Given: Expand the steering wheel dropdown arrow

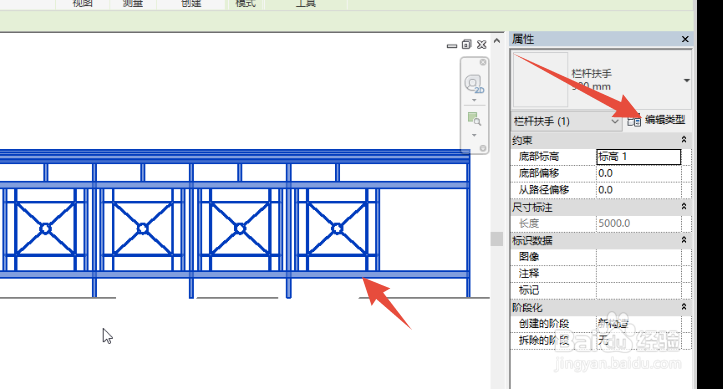Looking at the screenshot, I should click(474, 100).
